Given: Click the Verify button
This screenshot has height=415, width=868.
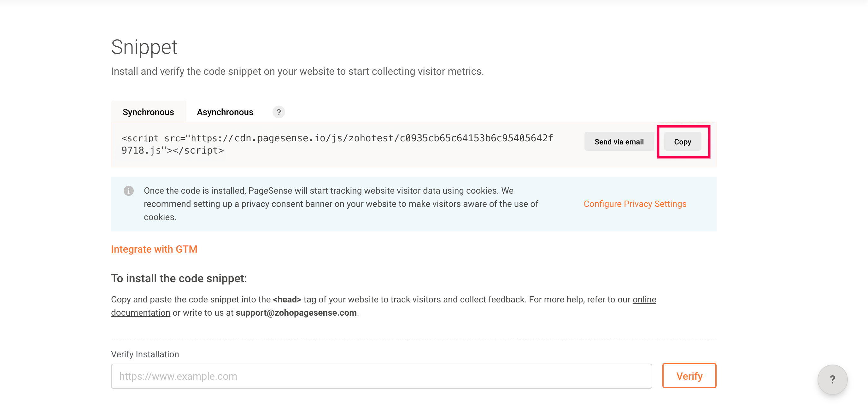Looking at the screenshot, I should click(x=689, y=376).
